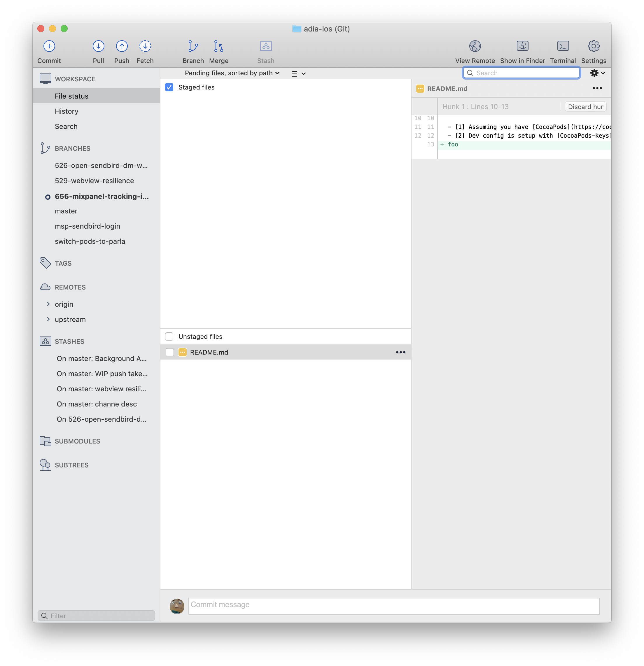Open the list view mode dropdown
Screen dimensions: 644x666
[298, 73]
